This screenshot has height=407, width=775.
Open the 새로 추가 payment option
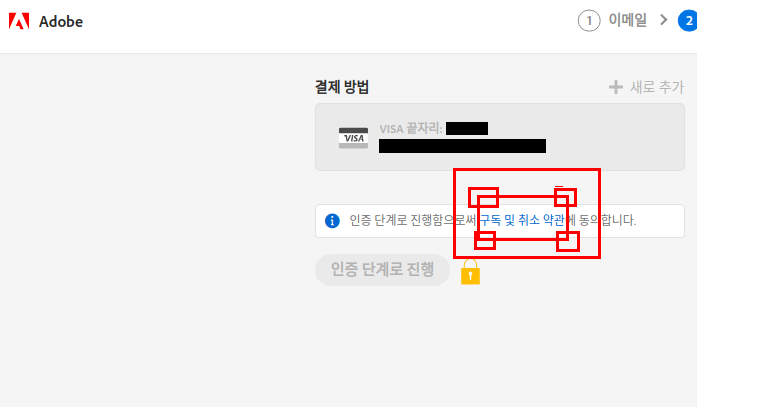click(x=657, y=87)
